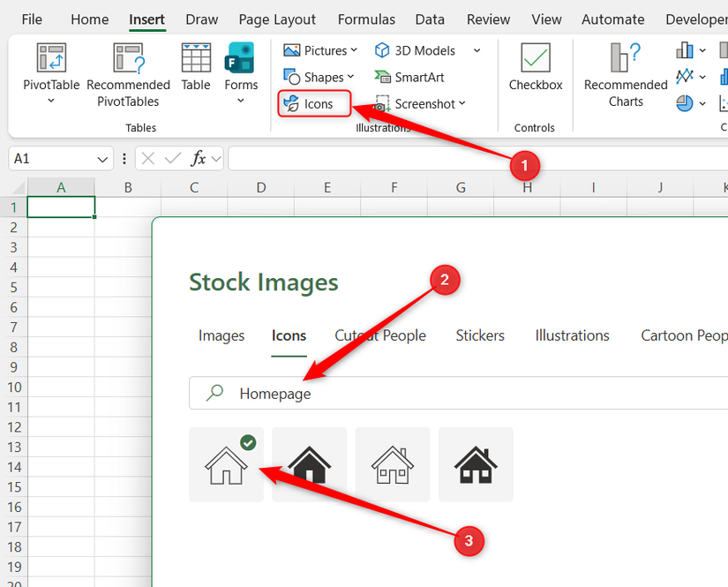Switch to the Images tab in Stock Images
This screenshot has width=728, height=587.
coord(221,335)
